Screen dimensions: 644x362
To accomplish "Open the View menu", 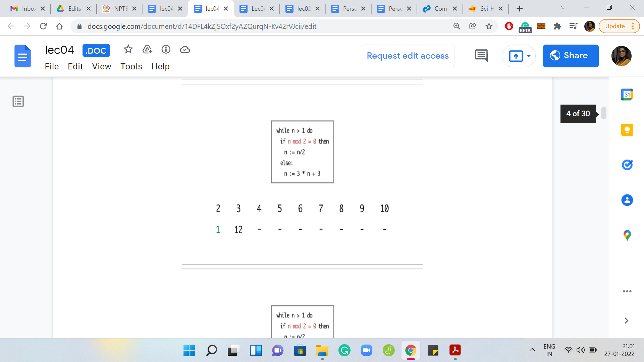I will (101, 66).
